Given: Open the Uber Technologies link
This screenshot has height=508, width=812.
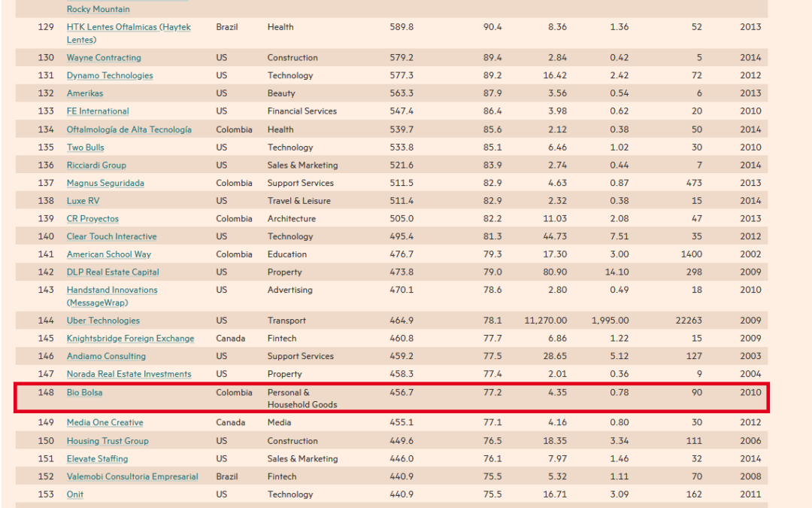Looking at the screenshot, I should point(103,321).
